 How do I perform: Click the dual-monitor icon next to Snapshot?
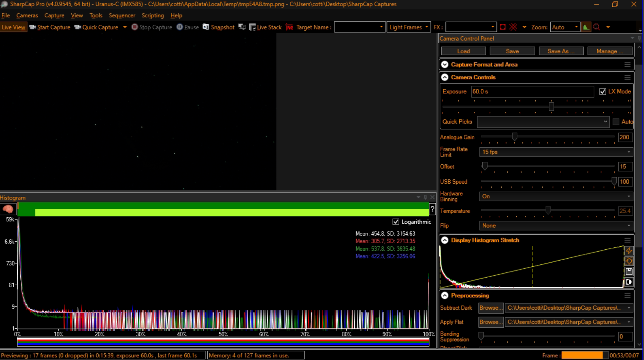click(242, 27)
